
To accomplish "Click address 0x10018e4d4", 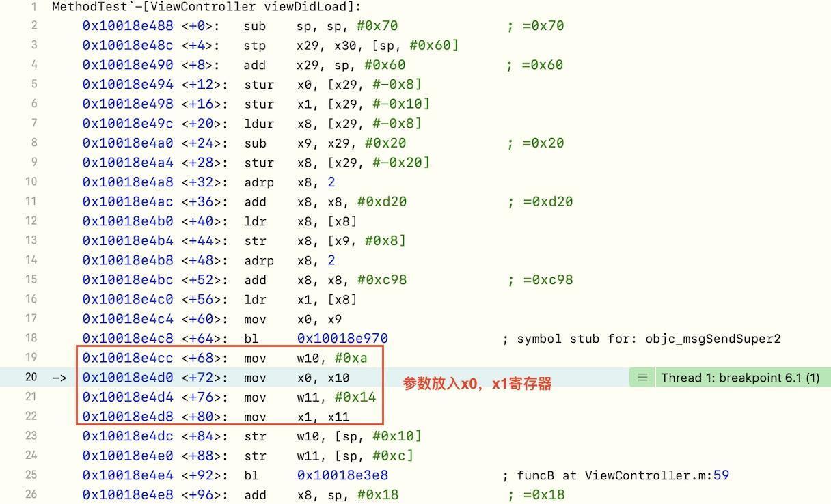I will (128, 397).
